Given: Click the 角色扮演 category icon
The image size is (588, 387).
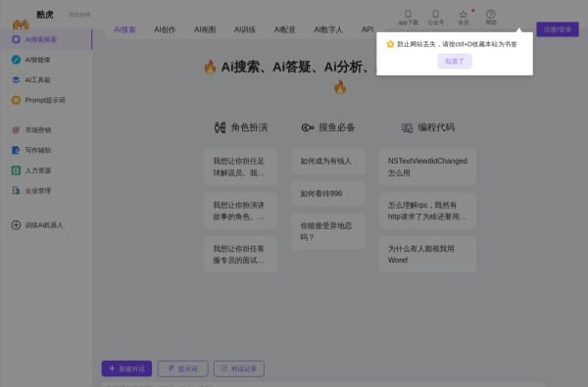Looking at the screenshot, I should (220, 127).
